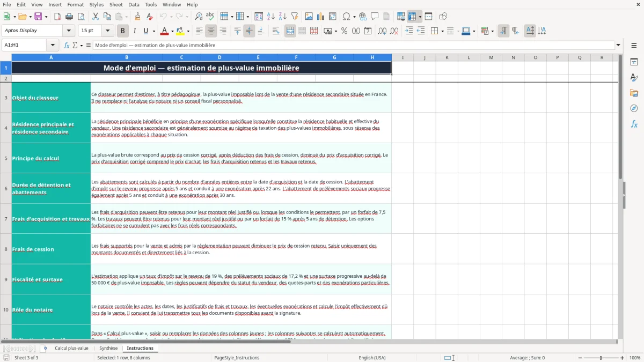644x362 pixels.
Task: Clear direct formatting icon
Action: click(x=149, y=17)
